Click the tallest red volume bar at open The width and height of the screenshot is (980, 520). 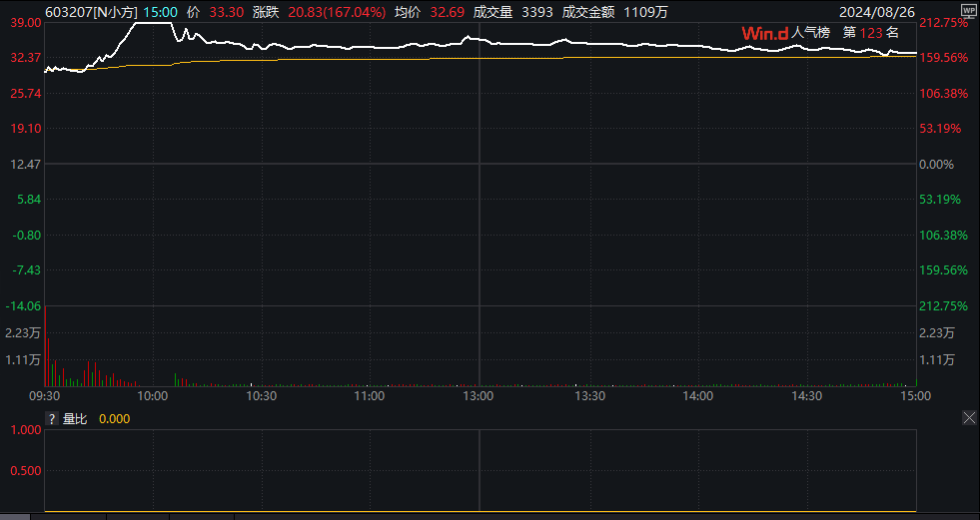[46, 362]
